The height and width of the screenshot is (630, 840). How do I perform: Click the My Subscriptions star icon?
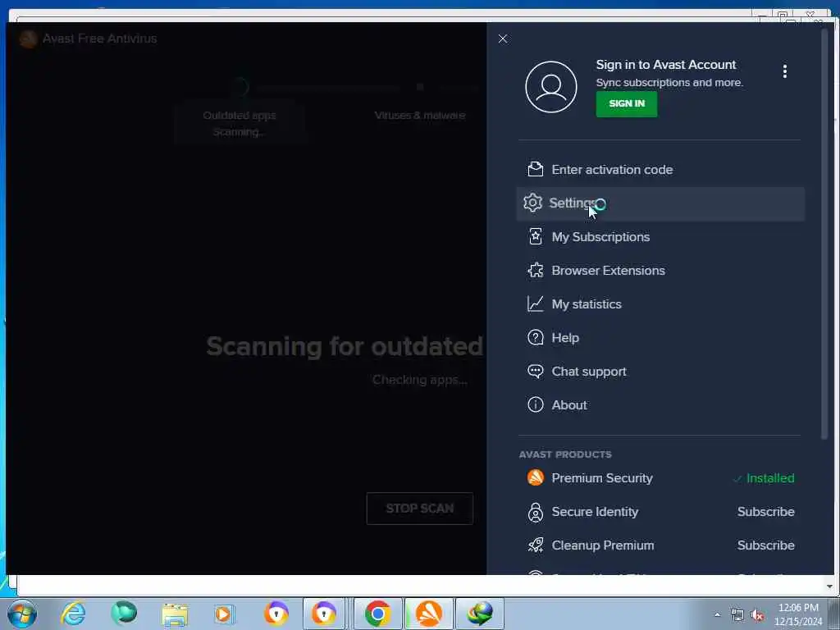[x=535, y=236]
